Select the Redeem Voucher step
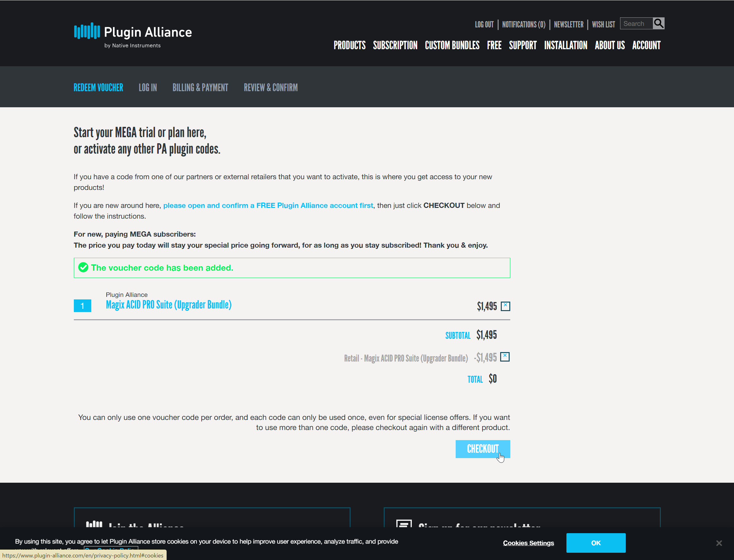This screenshot has height=560, width=734. (98, 87)
